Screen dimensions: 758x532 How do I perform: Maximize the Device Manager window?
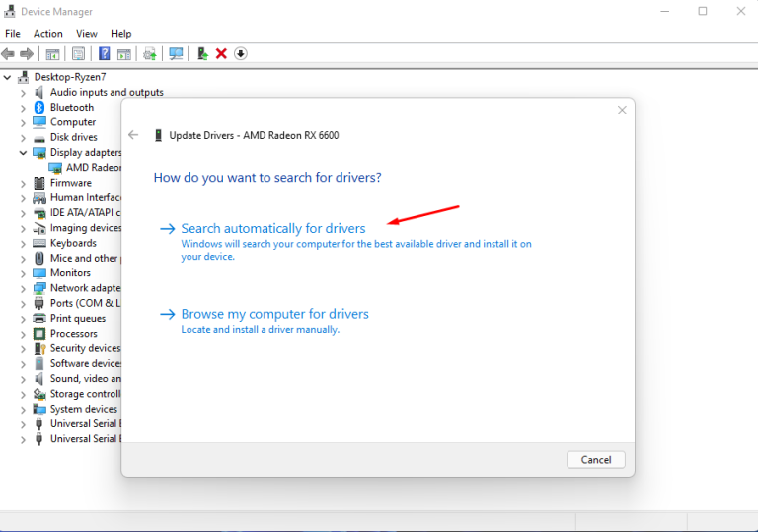[703, 11]
